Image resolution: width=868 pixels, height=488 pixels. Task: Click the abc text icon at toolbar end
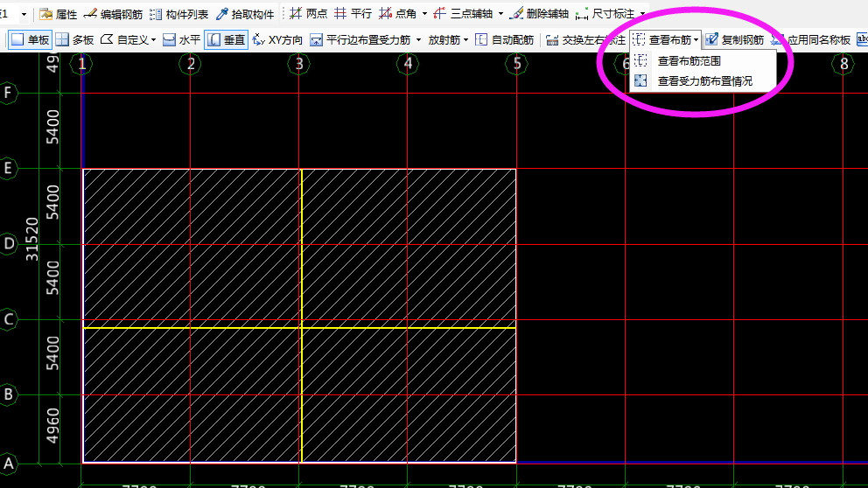tap(862, 39)
